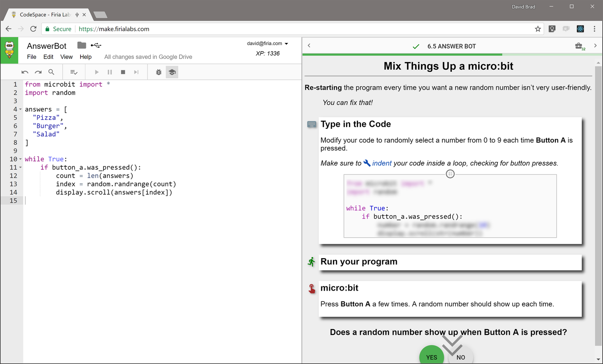Undo the last edit
Image resolution: width=603 pixels, height=364 pixels.
coord(25,72)
